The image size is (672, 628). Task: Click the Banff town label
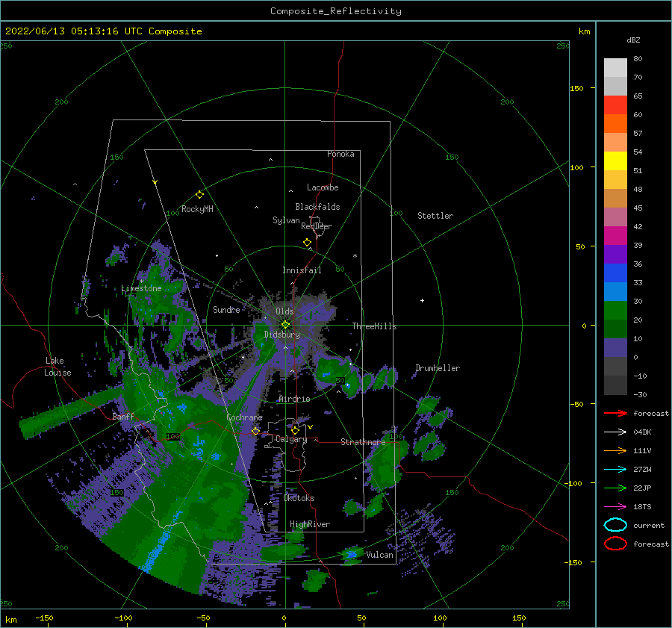[x=123, y=416]
